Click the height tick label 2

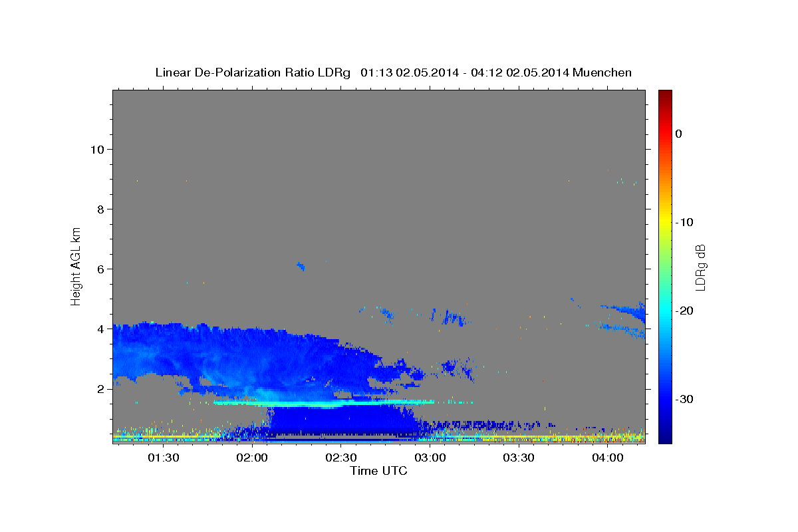[101, 388]
